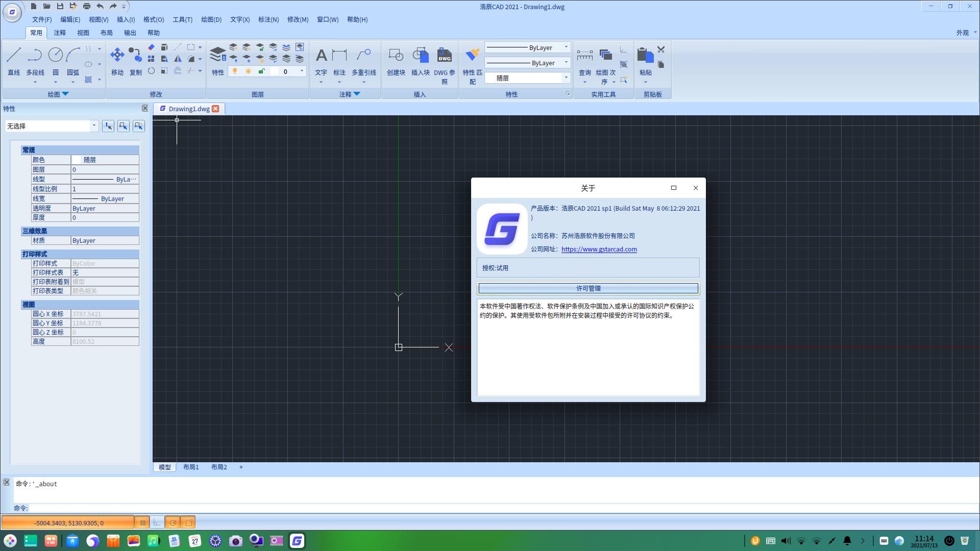This screenshot has width=980, height=551.
Task: Open the 特性 layer properties manager
Action: coord(218,60)
